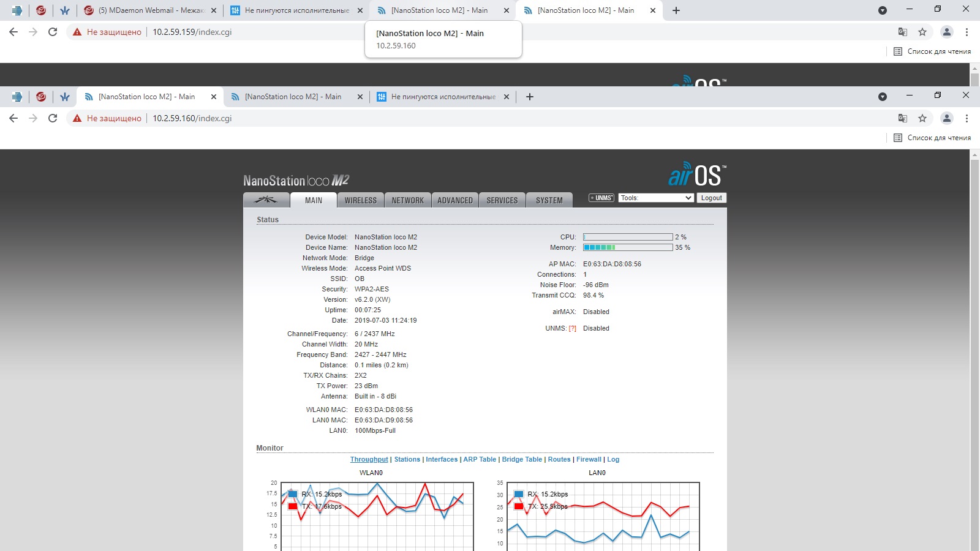Click the translate icon in the 10.2.59.160 address bar
Viewport: 980px width, 551px height.
[902, 118]
